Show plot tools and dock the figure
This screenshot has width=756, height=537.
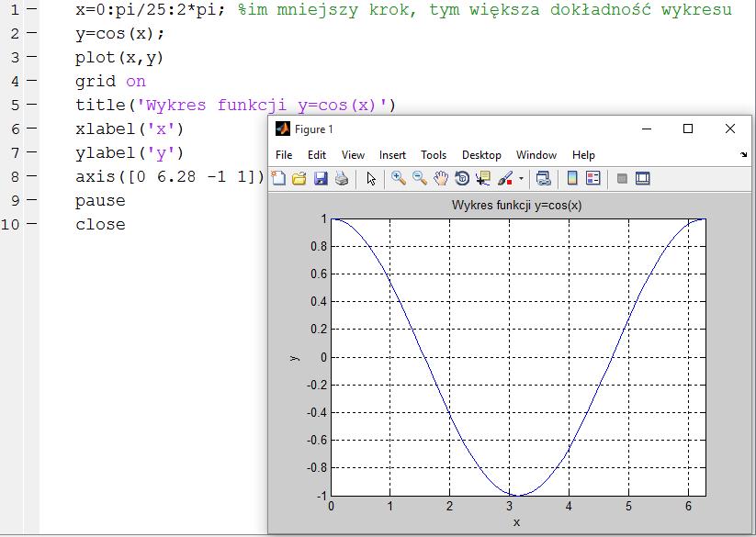pyautogui.click(x=643, y=179)
